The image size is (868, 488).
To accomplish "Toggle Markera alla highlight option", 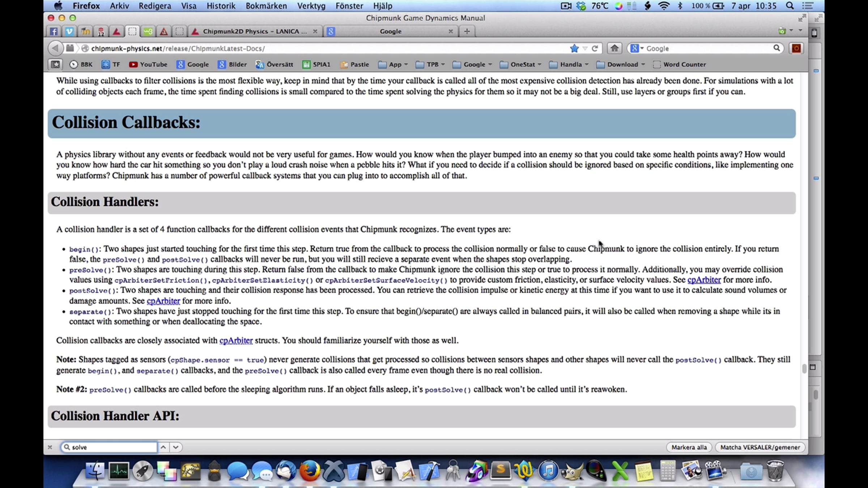I will coord(689,447).
